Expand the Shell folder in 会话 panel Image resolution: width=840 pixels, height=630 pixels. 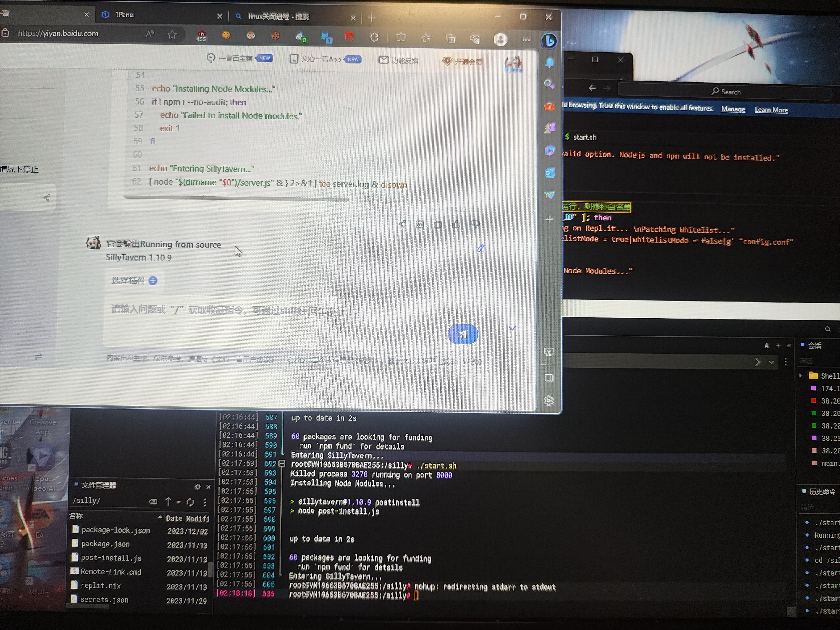tap(801, 375)
